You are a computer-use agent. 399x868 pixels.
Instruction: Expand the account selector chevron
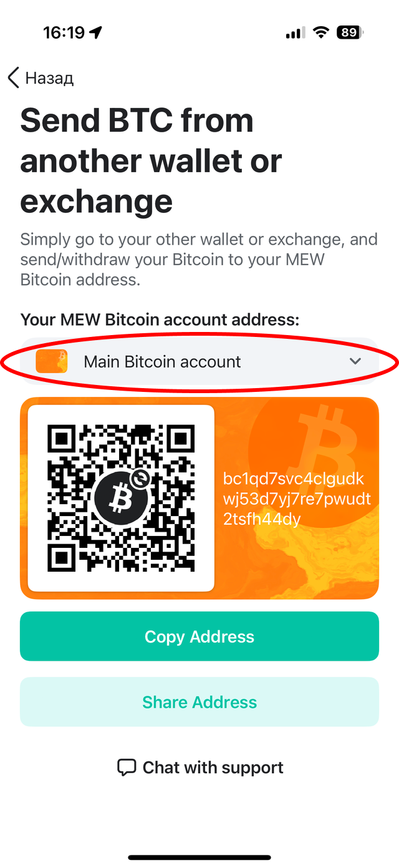pos(355,361)
